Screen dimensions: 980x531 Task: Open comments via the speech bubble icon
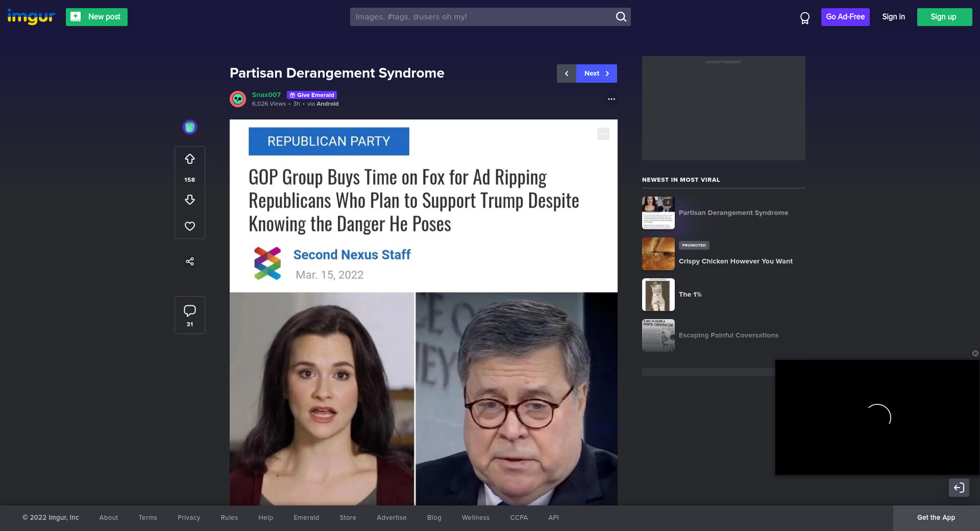(x=190, y=310)
